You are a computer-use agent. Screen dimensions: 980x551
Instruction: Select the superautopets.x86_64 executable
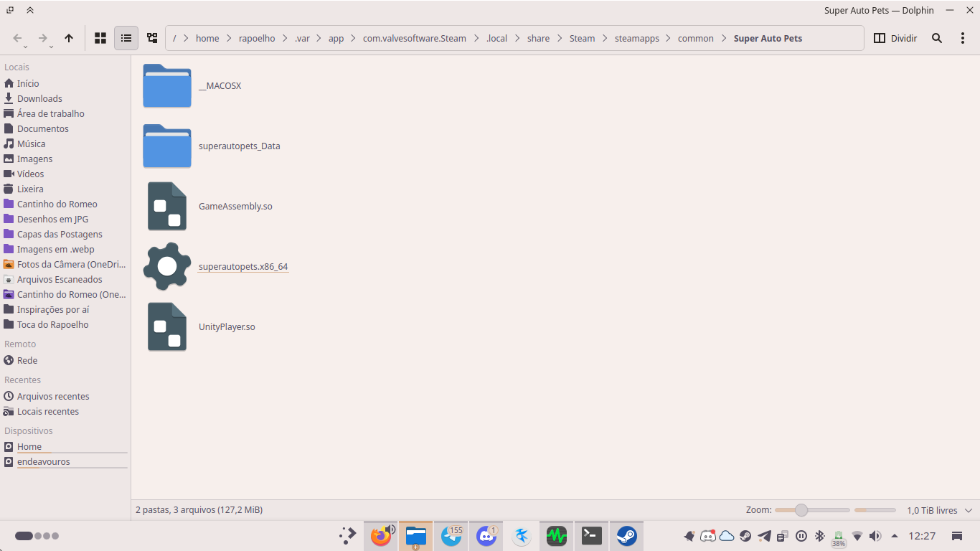click(215, 266)
